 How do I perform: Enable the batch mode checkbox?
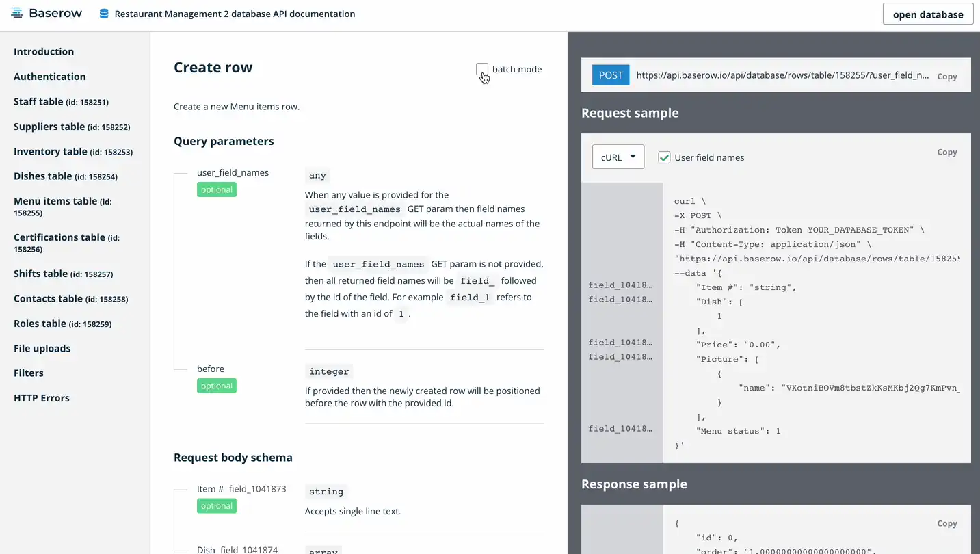pos(482,69)
